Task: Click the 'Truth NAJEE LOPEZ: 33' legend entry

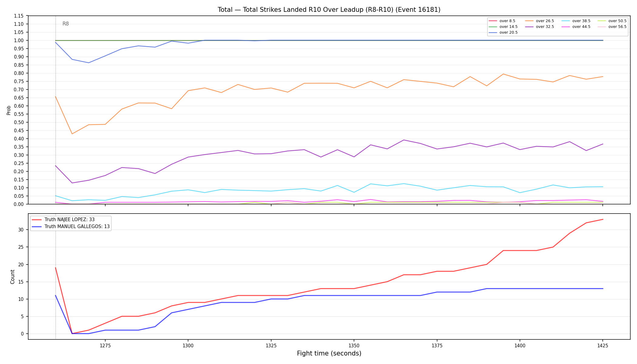Action: click(63, 220)
